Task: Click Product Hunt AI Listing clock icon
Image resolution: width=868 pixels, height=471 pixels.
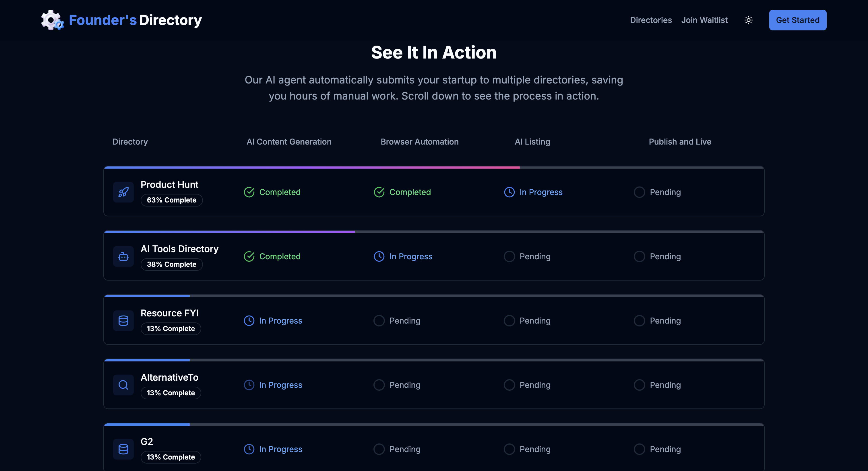Action: click(x=509, y=192)
